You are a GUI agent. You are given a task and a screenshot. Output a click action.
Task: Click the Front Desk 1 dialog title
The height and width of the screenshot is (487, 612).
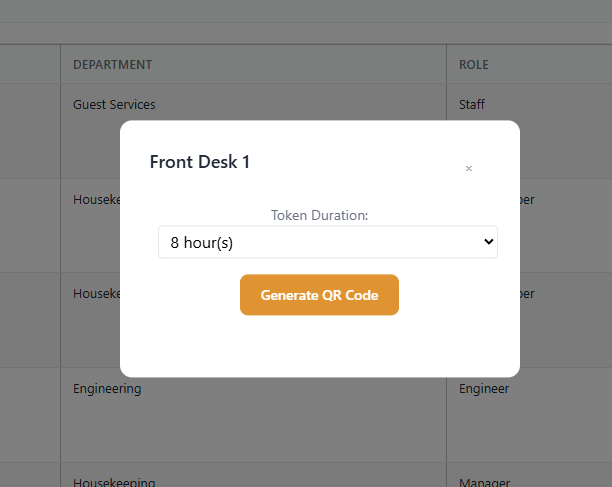click(200, 162)
